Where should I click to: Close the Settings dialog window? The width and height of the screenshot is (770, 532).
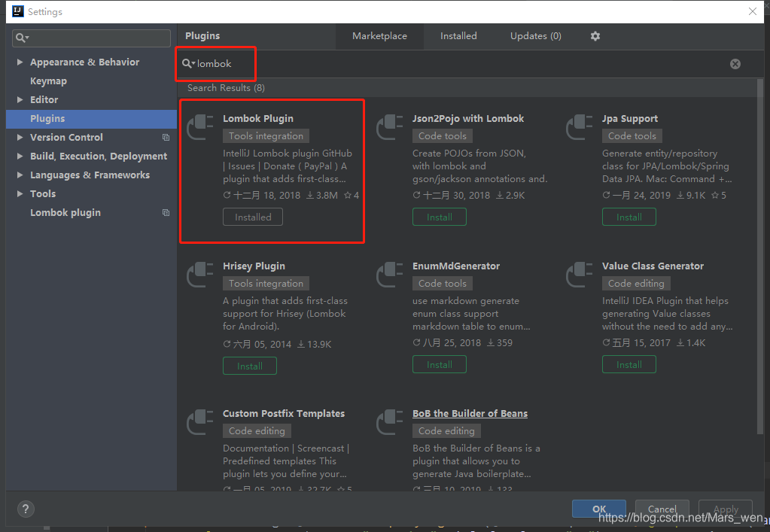coord(753,11)
